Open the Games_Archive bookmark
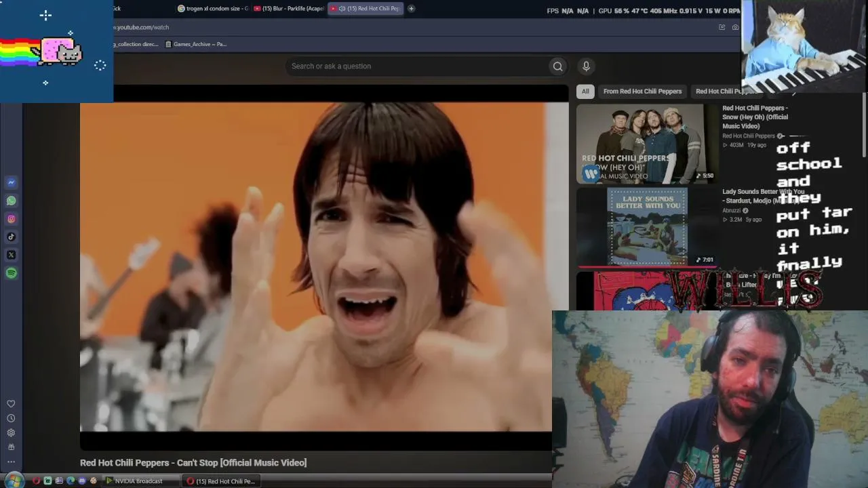 click(196, 44)
